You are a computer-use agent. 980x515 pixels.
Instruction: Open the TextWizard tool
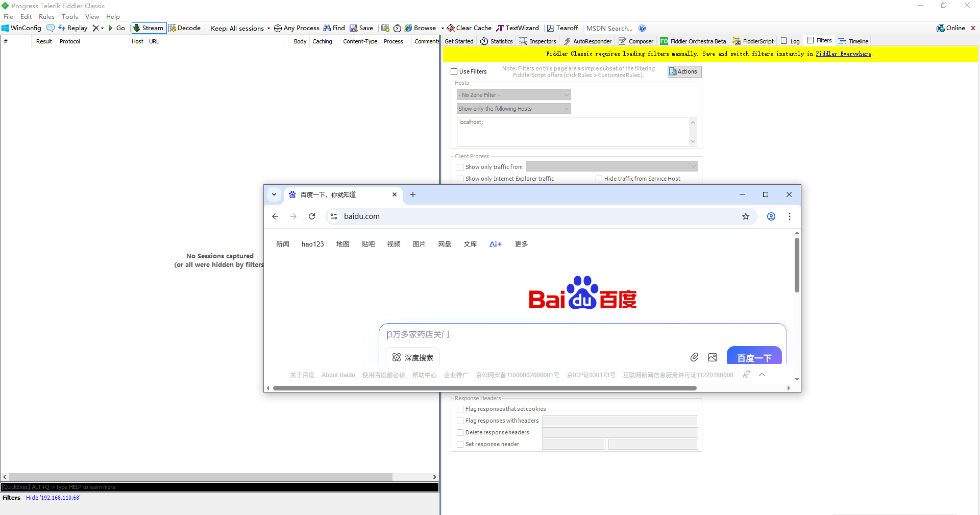(518, 28)
